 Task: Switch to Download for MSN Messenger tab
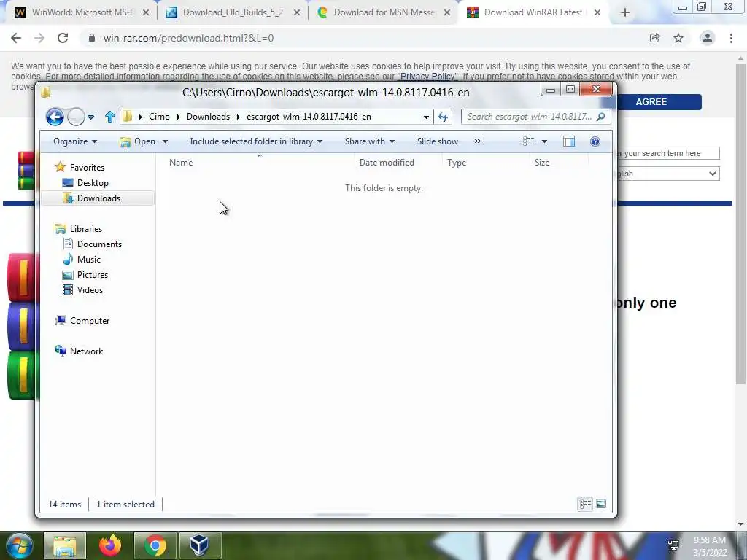point(384,12)
